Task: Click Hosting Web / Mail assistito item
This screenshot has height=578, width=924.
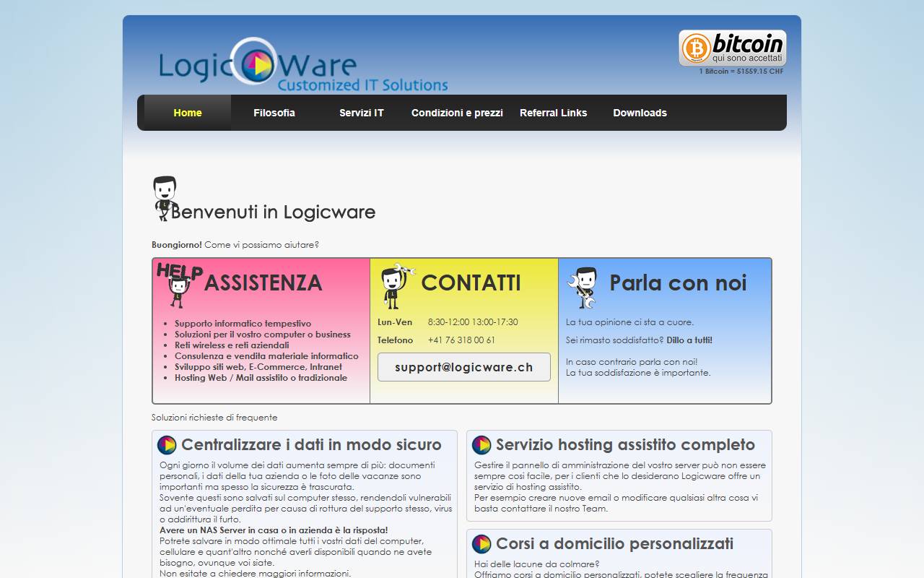Action: 261,378
